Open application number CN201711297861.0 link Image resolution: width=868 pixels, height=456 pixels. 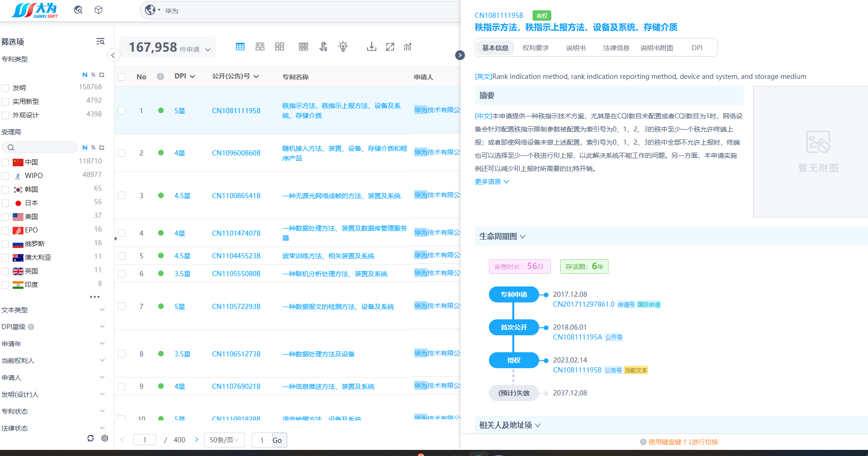click(584, 304)
